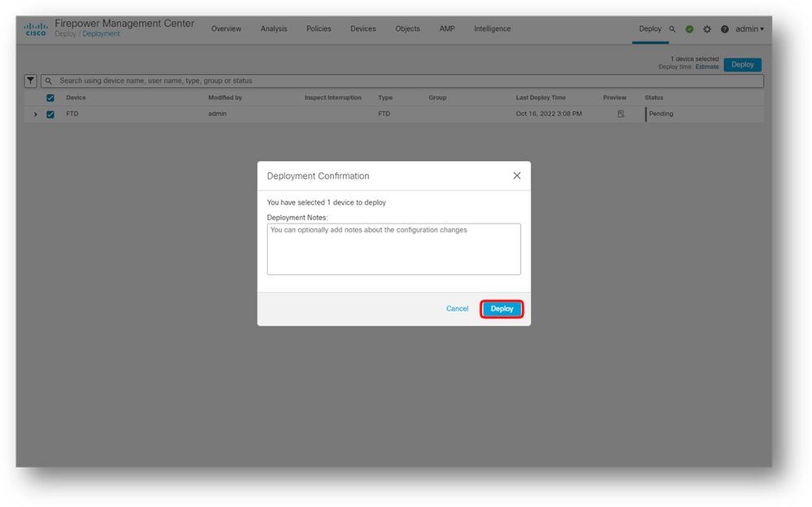Image resolution: width=812 pixels, height=507 pixels.
Task: Click the Deployment breadcrumb link
Action: [101, 33]
